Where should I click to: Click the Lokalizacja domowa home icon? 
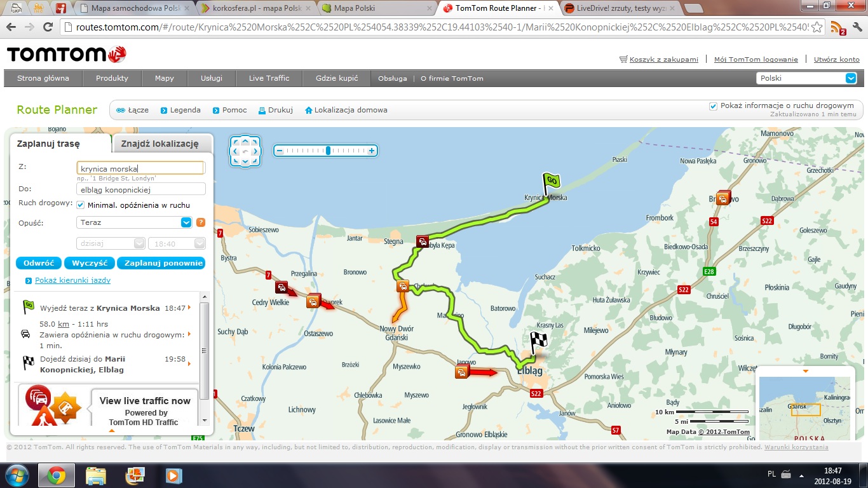pyautogui.click(x=309, y=110)
